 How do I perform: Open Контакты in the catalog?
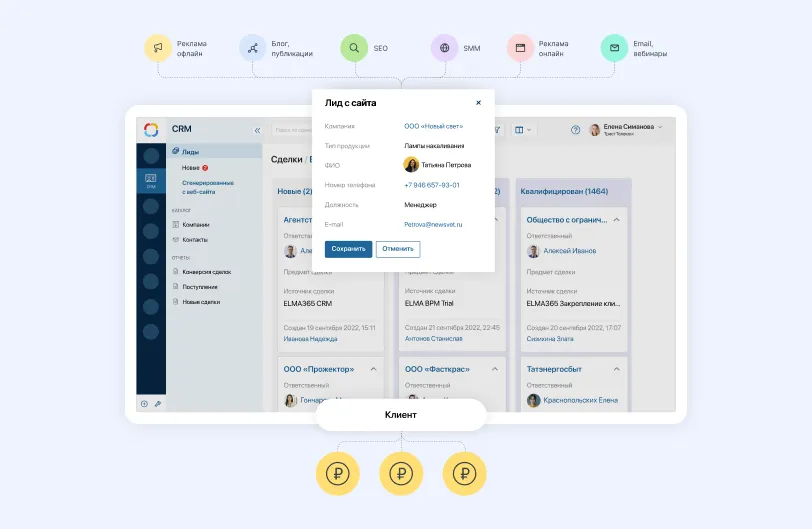coord(195,240)
